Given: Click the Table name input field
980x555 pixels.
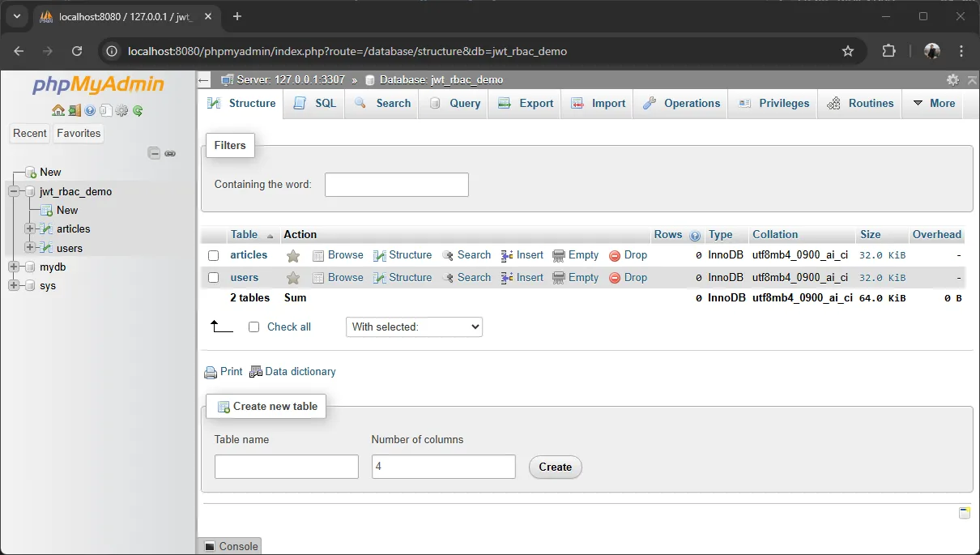Looking at the screenshot, I should coord(286,467).
